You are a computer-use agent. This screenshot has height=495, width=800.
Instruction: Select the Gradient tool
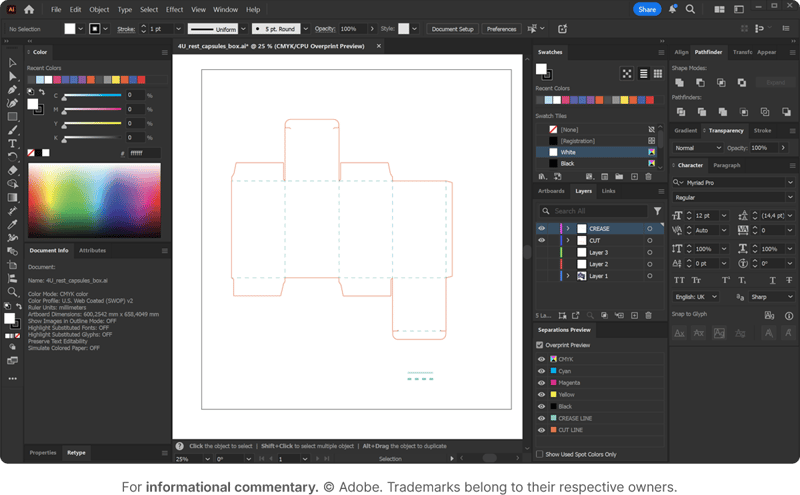pos(12,197)
